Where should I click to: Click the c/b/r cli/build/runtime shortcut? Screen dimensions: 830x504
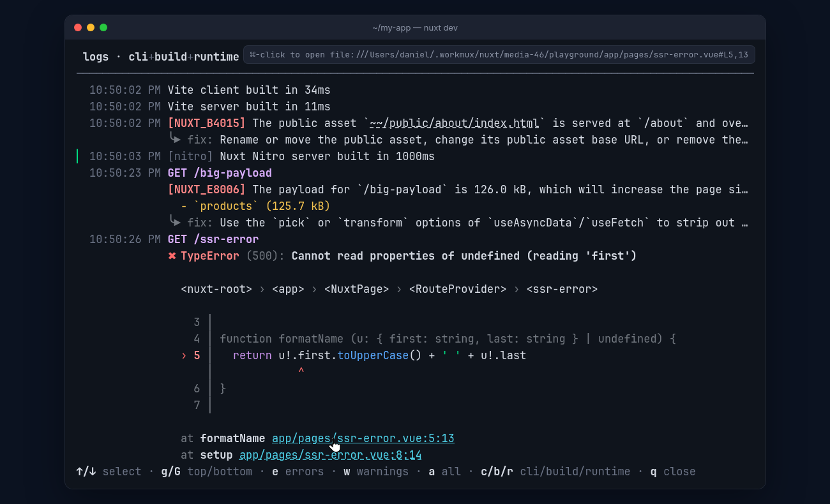tap(555, 471)
